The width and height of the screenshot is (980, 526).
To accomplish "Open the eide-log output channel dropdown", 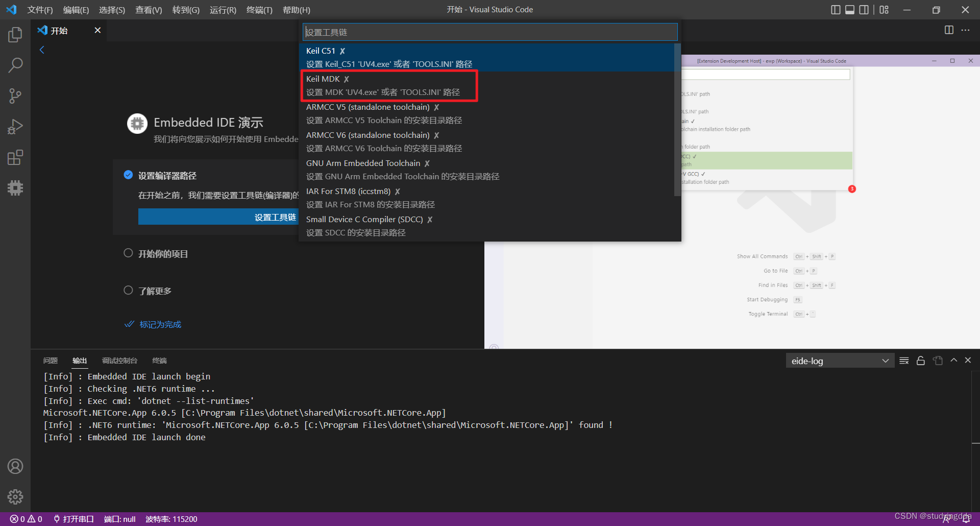I will click(x=840, y=361).
